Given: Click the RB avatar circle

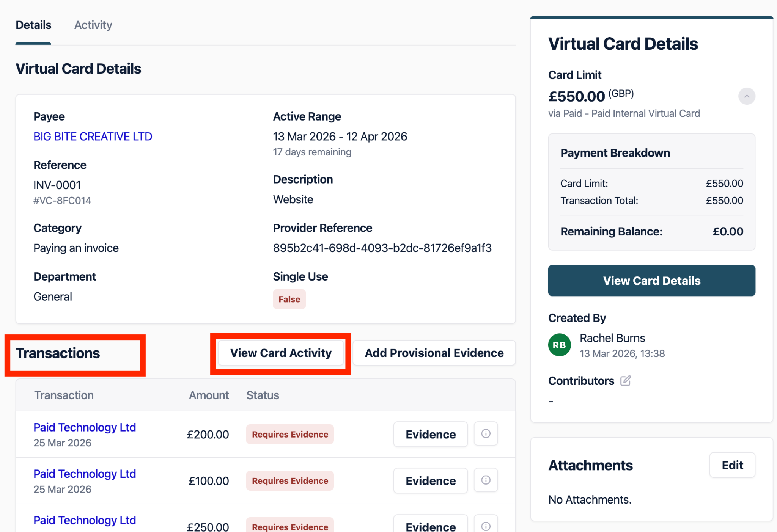Looking at the screenshot, I should (x=559, y=345).
